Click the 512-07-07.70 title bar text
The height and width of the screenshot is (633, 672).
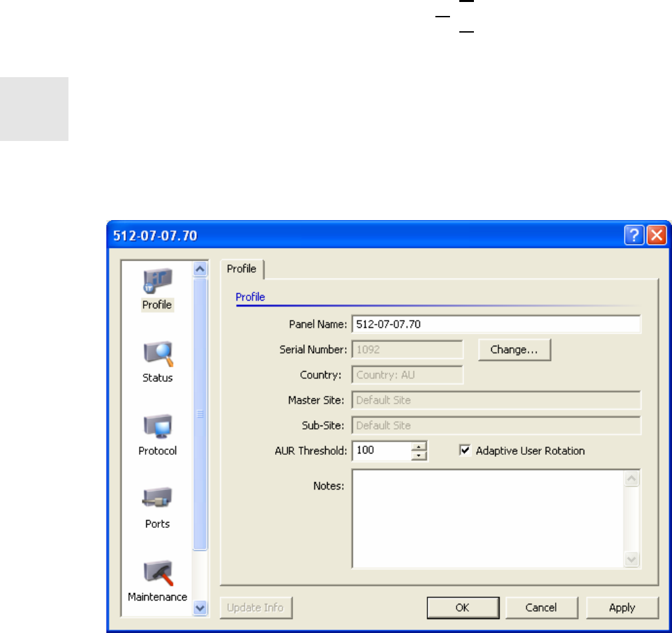(155, 235)
